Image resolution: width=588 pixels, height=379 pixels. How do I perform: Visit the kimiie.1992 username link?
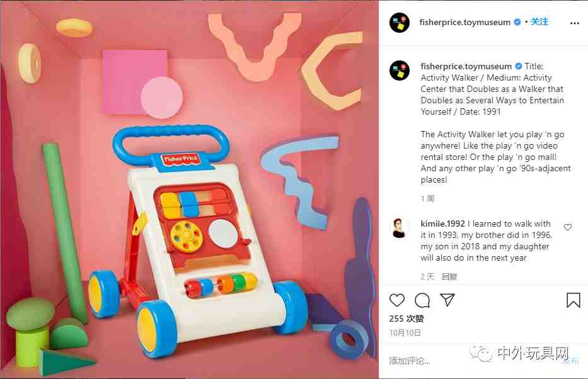click(442, 223)
